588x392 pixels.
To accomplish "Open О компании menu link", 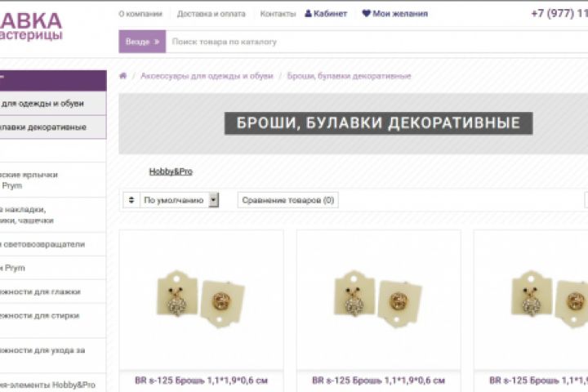I will pos(140,14).
